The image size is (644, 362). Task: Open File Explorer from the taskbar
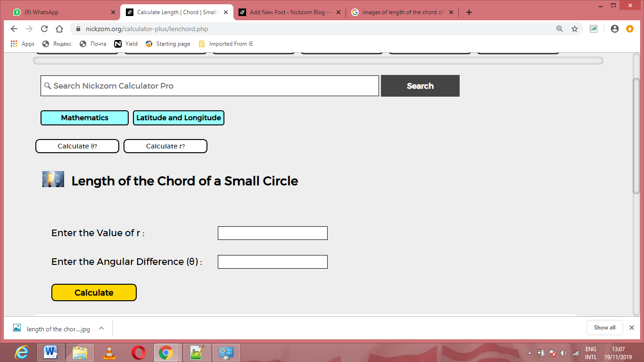(x=80, y=352)
